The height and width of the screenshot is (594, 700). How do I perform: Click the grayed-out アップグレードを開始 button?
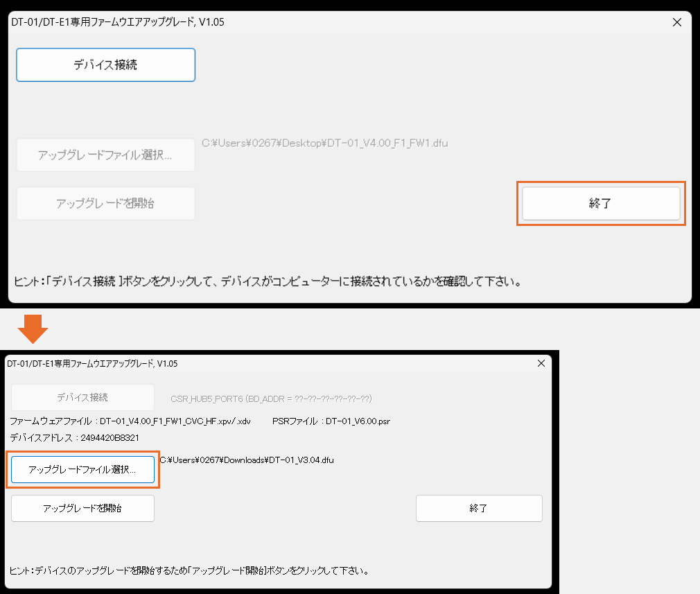tap(105, 204)
